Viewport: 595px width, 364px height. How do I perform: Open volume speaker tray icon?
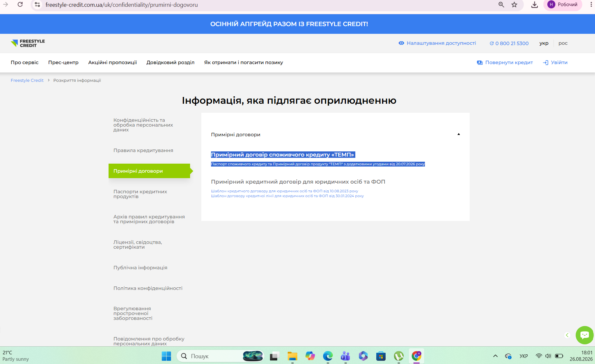[x=548, y=356]
